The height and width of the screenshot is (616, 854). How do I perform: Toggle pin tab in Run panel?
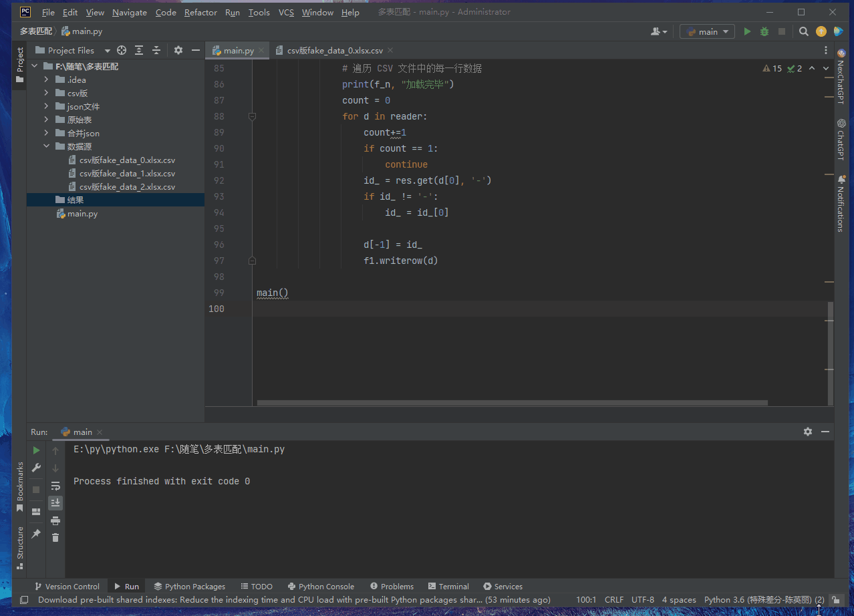[x=36, y=534]
